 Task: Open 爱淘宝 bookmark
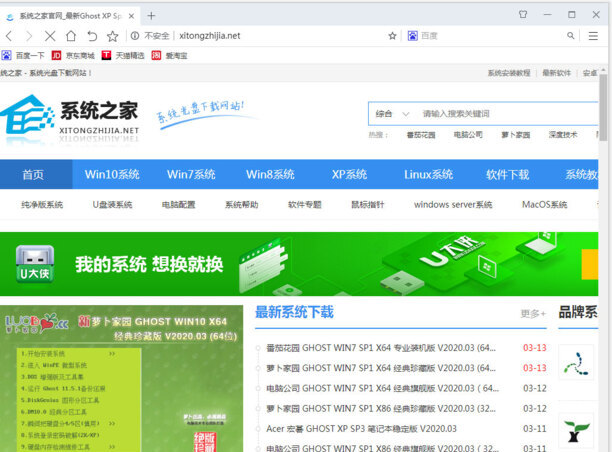(170, 55)
